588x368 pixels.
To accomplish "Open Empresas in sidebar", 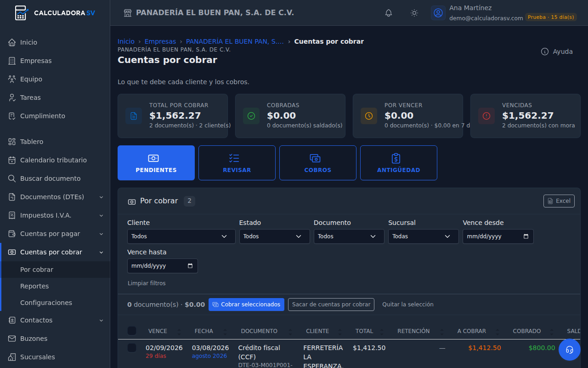I will (x=55, y=61).
